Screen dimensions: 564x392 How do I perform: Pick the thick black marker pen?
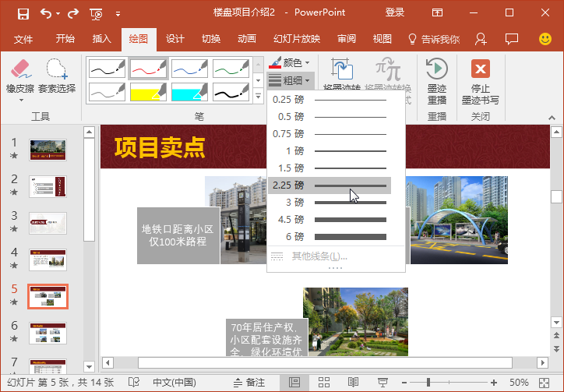coord(231,92)
